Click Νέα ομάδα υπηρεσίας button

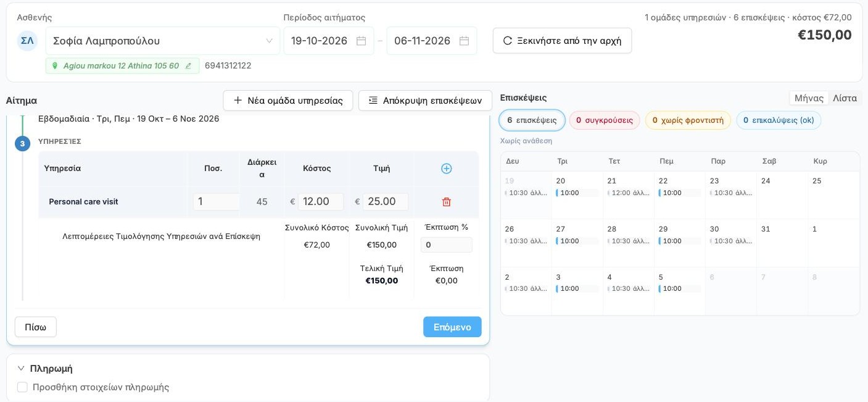click(x=288, y=101)
